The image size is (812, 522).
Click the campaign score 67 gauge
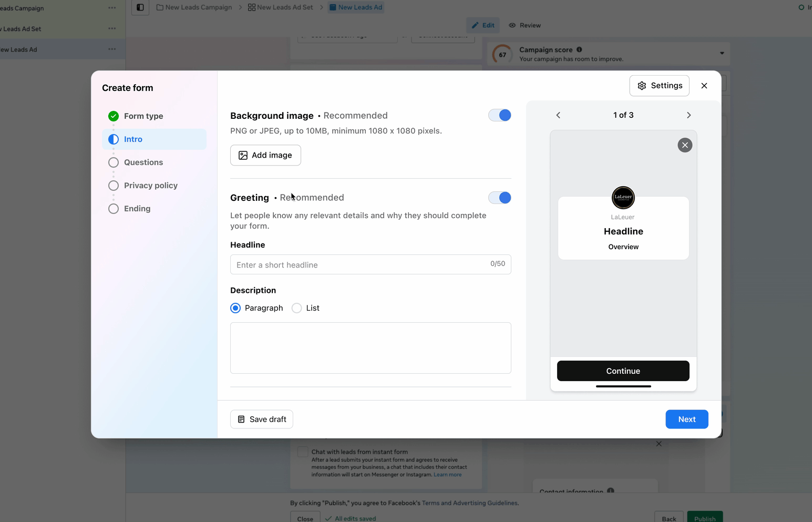coord(502,54)
